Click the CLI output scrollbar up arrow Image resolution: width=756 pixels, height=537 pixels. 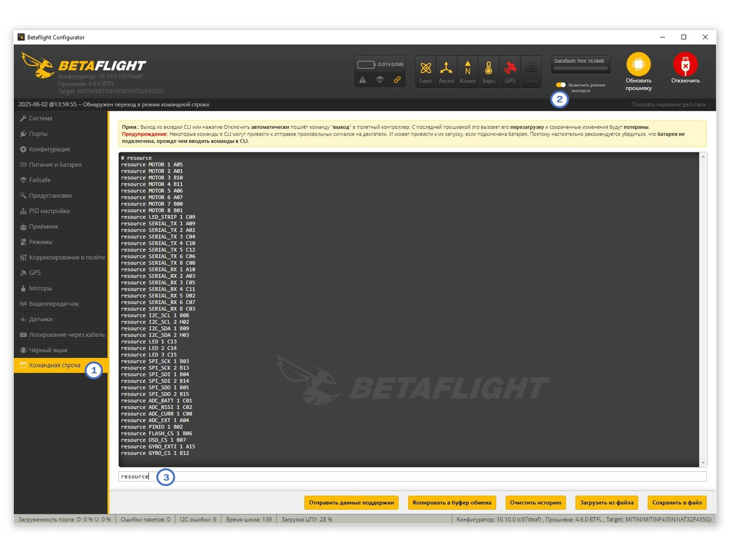click(703, 156)
